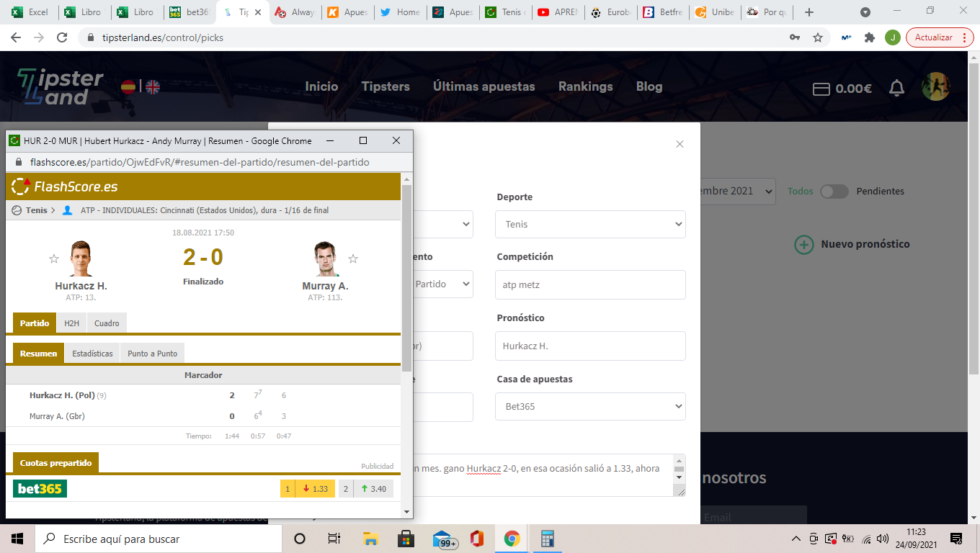This screenshot has width=980, height=553.
Task: Open the Mail app on taskbar
Action: [x=445, y=539]
